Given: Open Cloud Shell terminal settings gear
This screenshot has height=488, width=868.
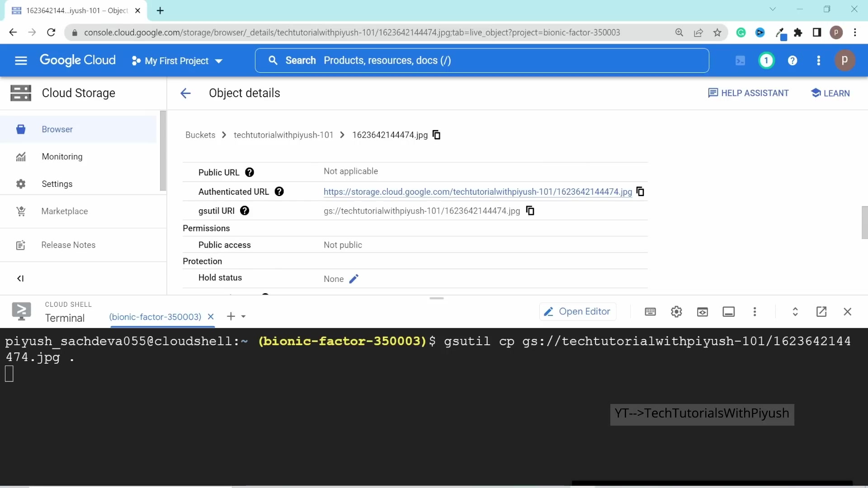Looking at the screenshot, I should [x=676, y=312].
